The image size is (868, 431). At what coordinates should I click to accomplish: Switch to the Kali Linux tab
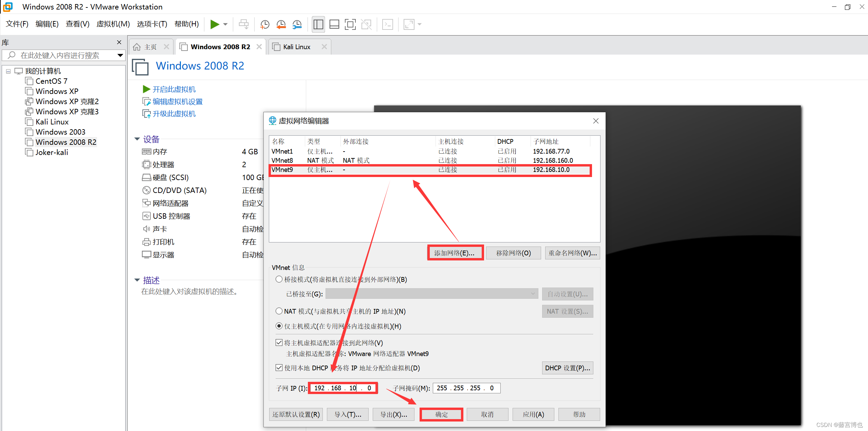(296, 47)
